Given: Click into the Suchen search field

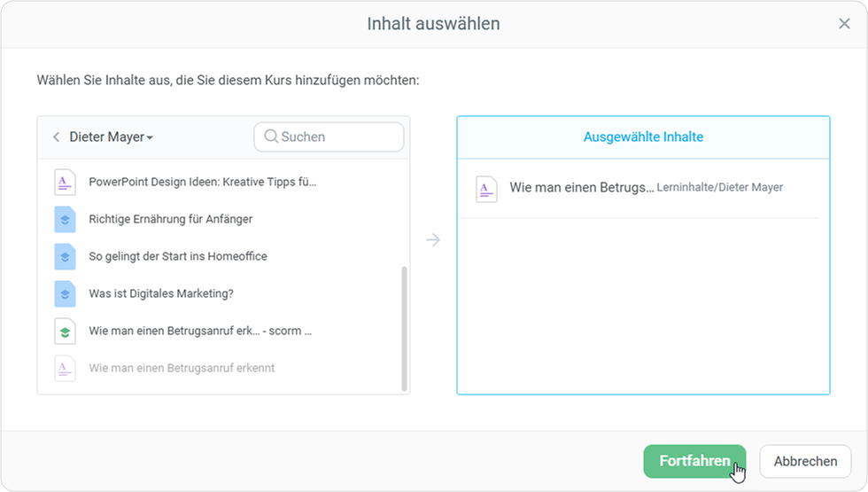Looking at the screenshot, I should [x=337, y=137].
